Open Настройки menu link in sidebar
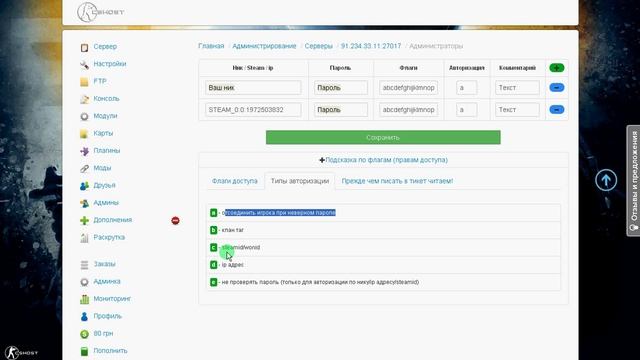 [x=110, y=64]
